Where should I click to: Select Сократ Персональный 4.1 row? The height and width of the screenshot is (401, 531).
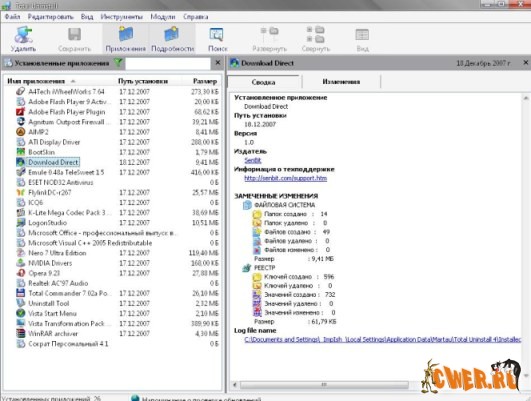coord(117,344)
